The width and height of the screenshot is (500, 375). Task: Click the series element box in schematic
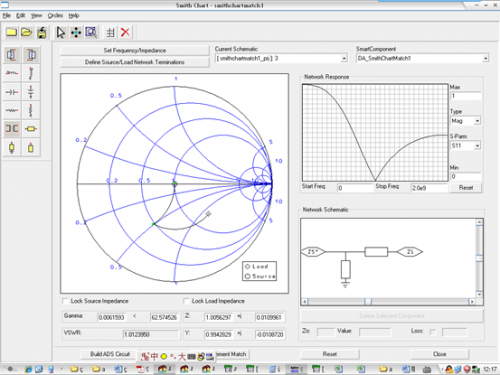click(376, 252)
